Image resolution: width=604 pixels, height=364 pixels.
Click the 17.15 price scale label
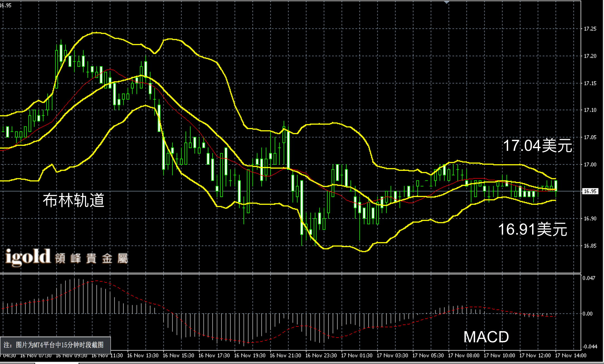(x=590, y=83)
